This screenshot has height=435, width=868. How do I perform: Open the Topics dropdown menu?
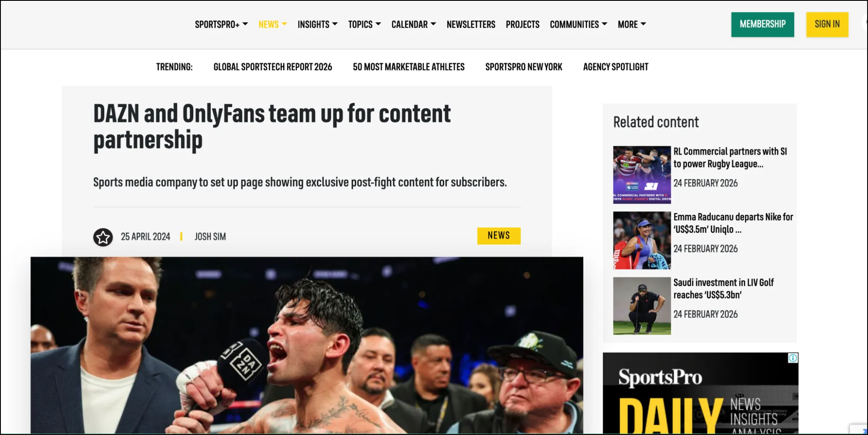[365, 24]
